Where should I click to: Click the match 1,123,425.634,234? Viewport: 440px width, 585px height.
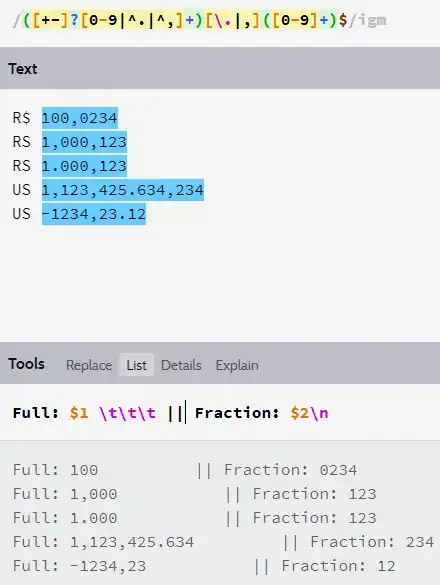(x=123, y=190)
